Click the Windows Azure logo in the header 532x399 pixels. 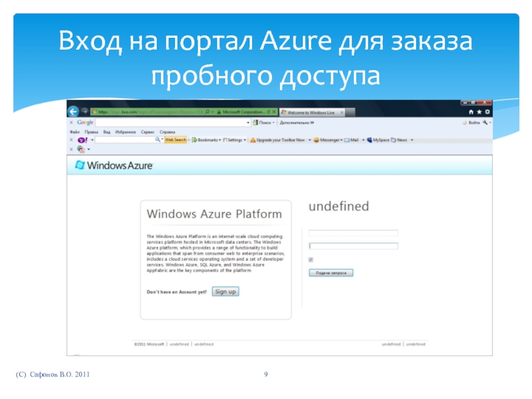[x=114, y=165]
